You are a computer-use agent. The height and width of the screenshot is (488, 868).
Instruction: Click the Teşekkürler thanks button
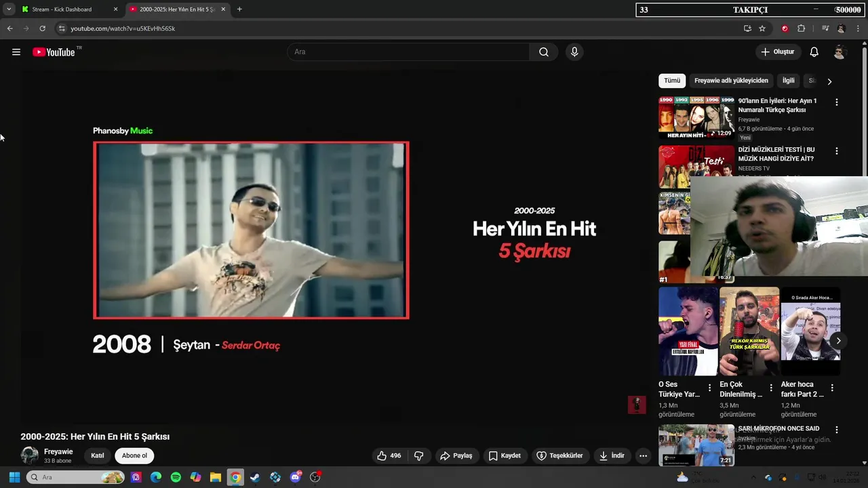[x=559, y=456]
